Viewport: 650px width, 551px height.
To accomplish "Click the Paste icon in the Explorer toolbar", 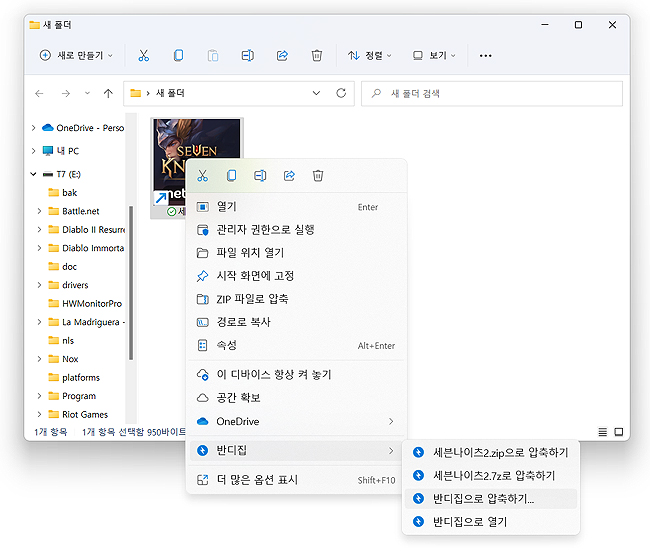I will click(x=213, y=56).
